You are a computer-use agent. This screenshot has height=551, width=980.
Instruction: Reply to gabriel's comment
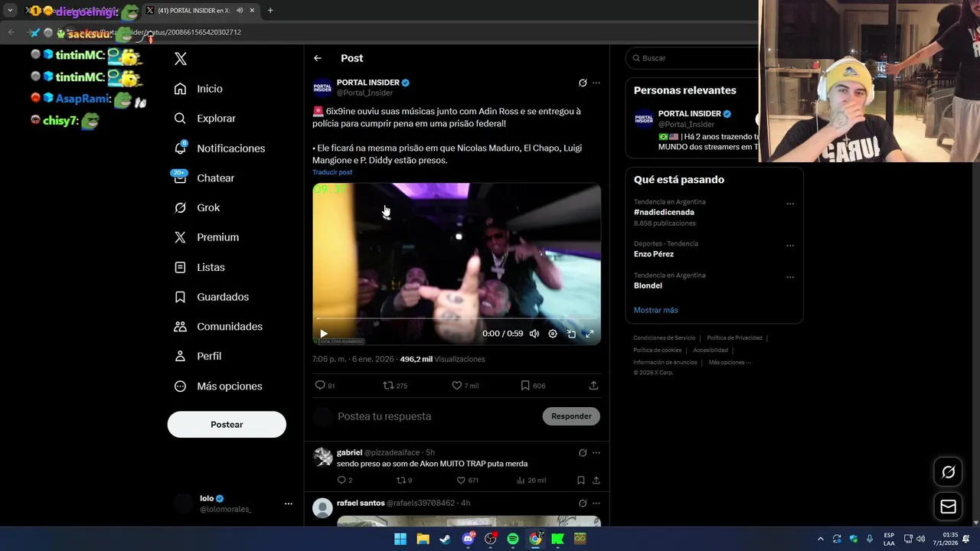click(x=345, y=481)
